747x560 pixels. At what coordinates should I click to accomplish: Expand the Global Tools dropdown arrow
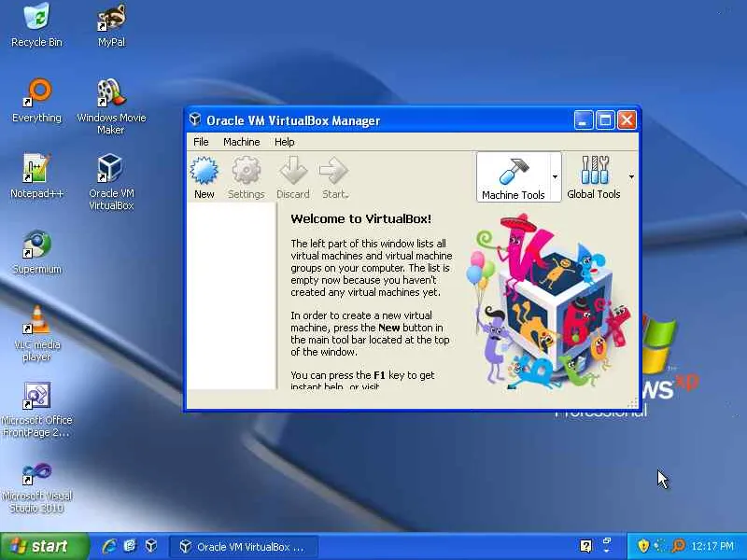(631, 177)
